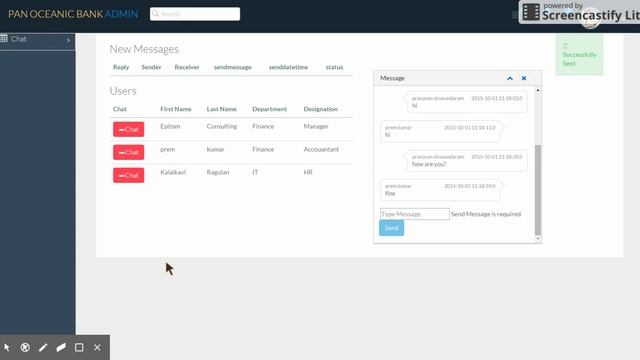Select the focus mouse annotation tool

[25, 347]
